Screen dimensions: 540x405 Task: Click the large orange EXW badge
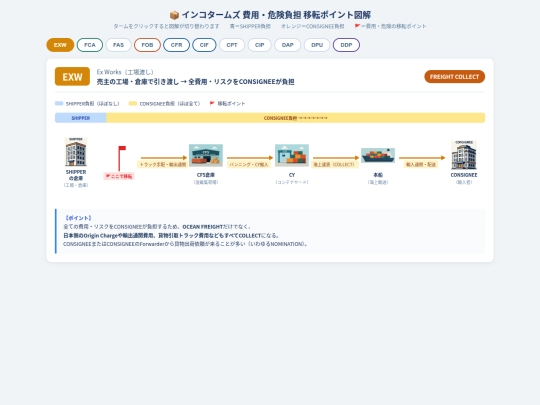[x=72, y=76]
